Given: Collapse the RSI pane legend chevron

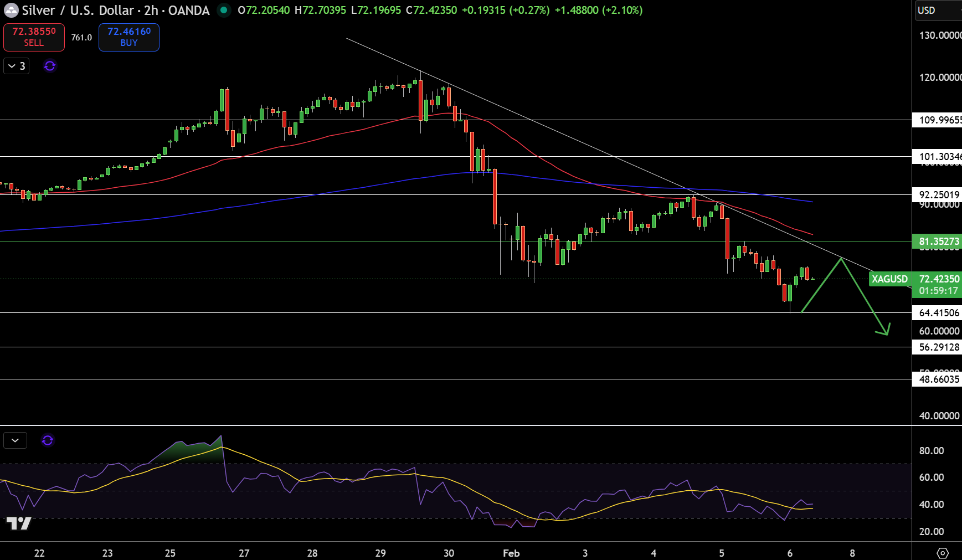Looking at the screenshot, I should tap(15, 440).
